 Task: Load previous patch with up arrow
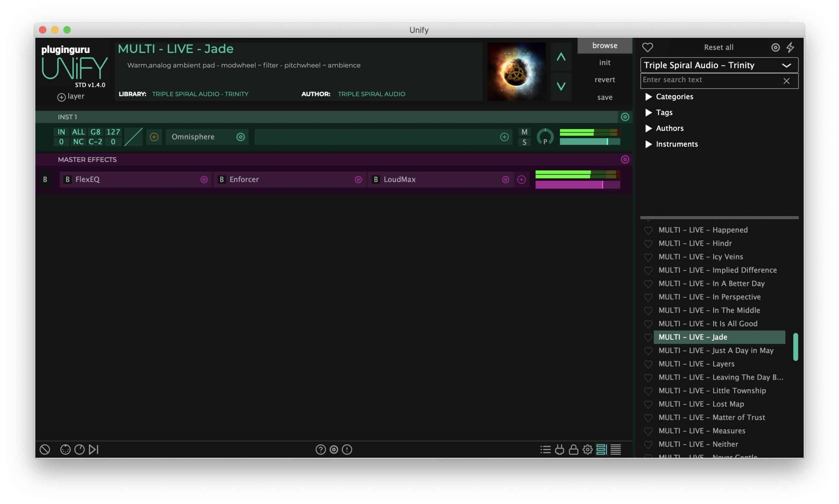561,57
